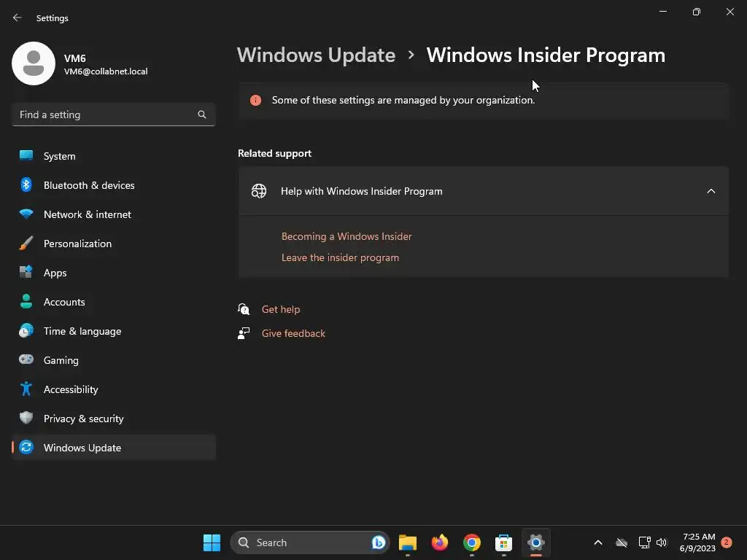Click the Give feedback link
Screen dimensions: 747x560
[293, 333]
